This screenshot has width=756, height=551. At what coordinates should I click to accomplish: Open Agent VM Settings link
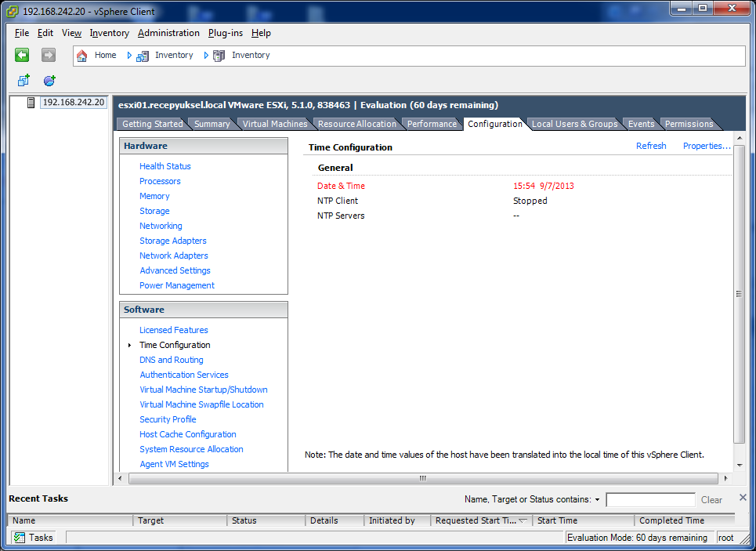pos(174,465)
